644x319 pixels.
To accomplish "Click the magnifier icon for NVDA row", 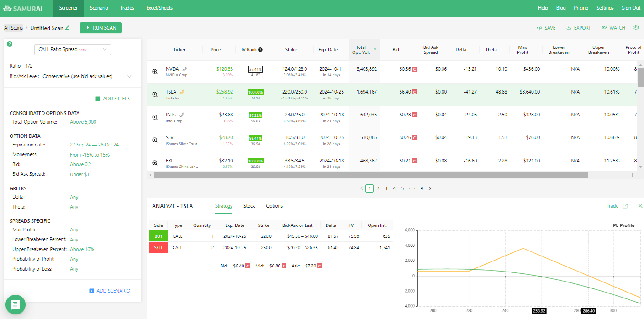I will tap(155, 71).
